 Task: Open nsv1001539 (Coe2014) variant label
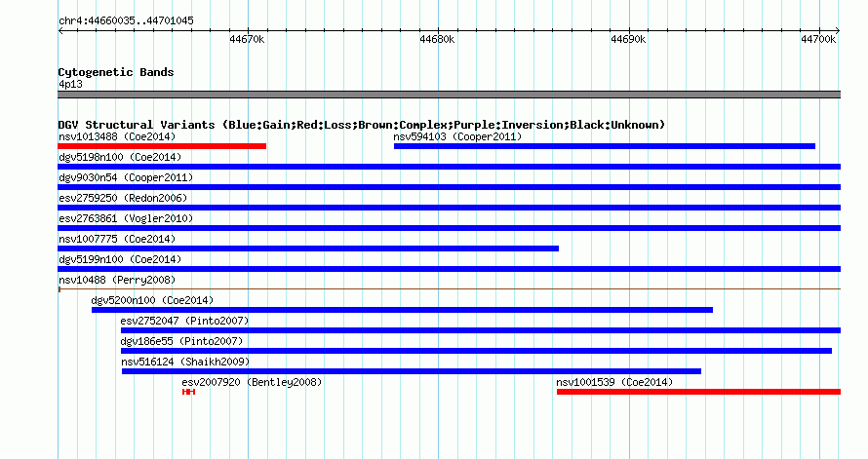[614, 382]
